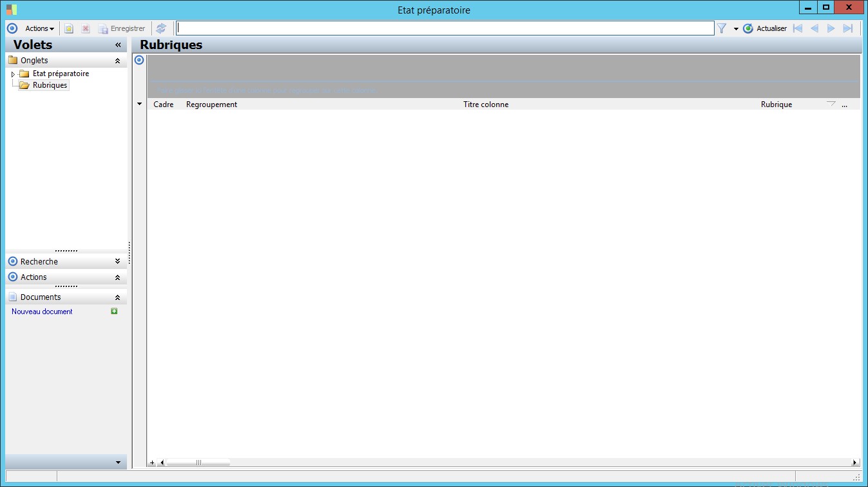Click the horizontal scrollbar right arrow

coord(855,462)
